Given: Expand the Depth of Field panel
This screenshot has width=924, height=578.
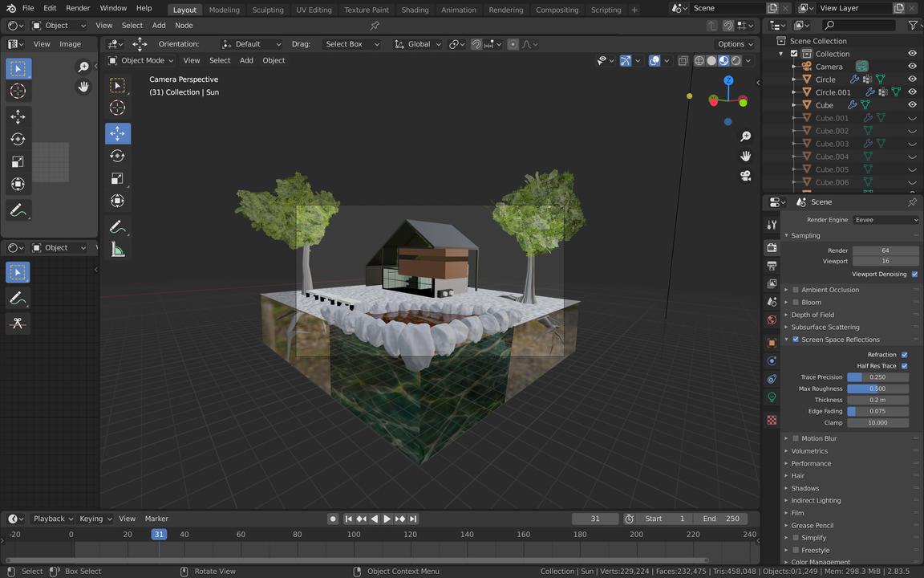Looking at the screenshot, I should click(x=813, y=315).
